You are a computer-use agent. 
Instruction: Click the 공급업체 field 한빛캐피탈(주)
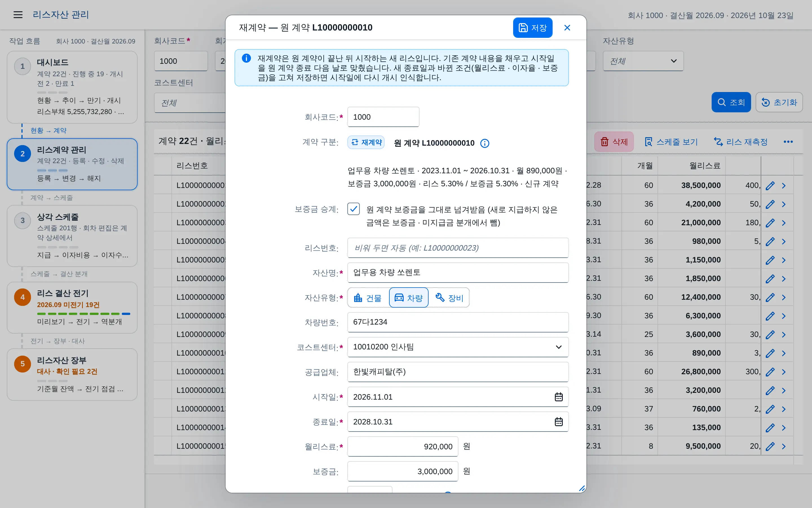pos(458,372)
